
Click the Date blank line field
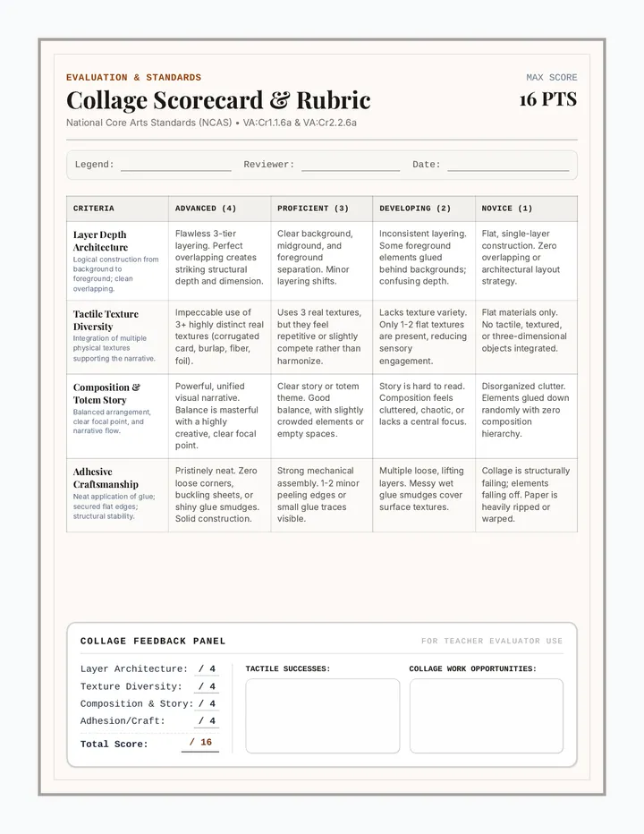[x=508, y=166]
